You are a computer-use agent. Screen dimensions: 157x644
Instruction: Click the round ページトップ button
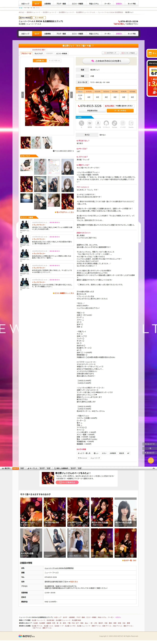click(151, 460)
